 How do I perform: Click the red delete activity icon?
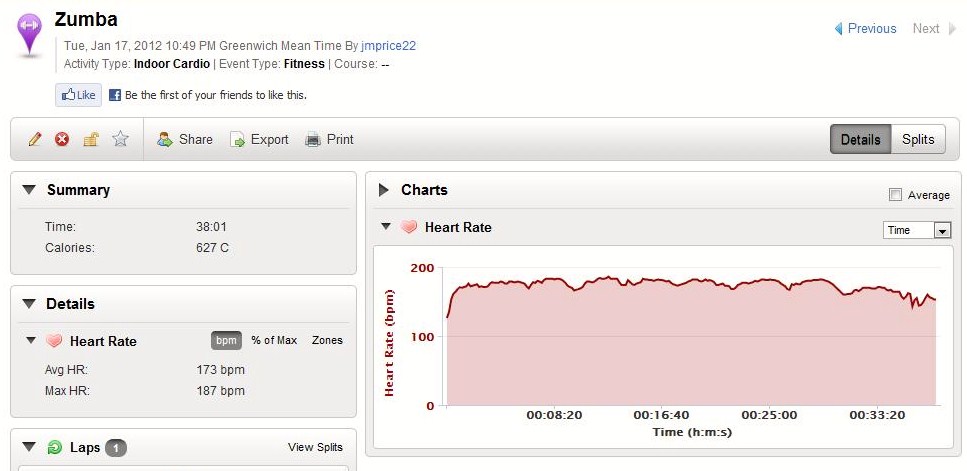pos(62,140)
